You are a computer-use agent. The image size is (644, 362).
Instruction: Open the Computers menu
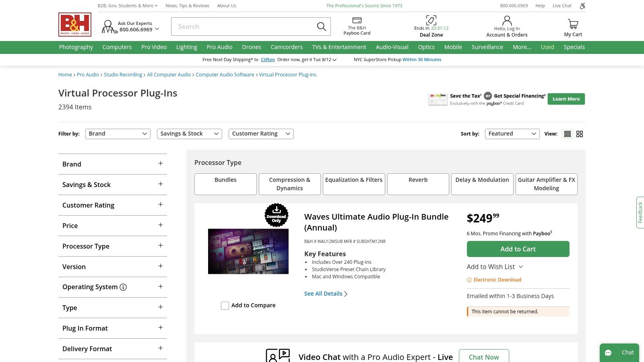(x=117, y=47)
